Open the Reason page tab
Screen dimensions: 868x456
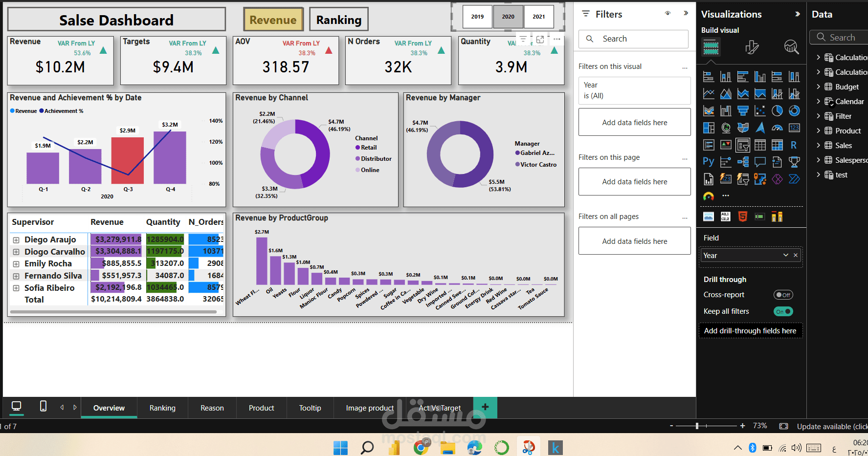tap(212, 408)
